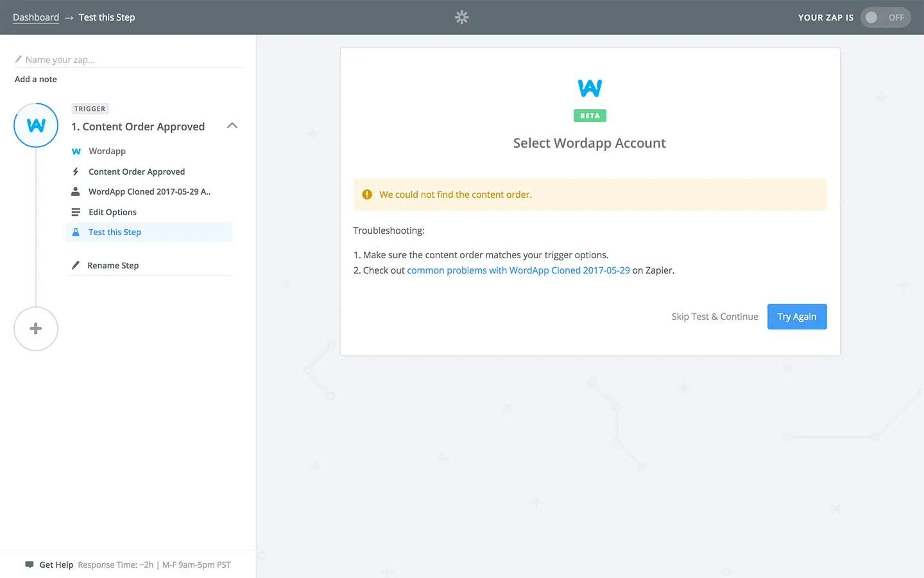Click Add a note

[x=36, y=79]
